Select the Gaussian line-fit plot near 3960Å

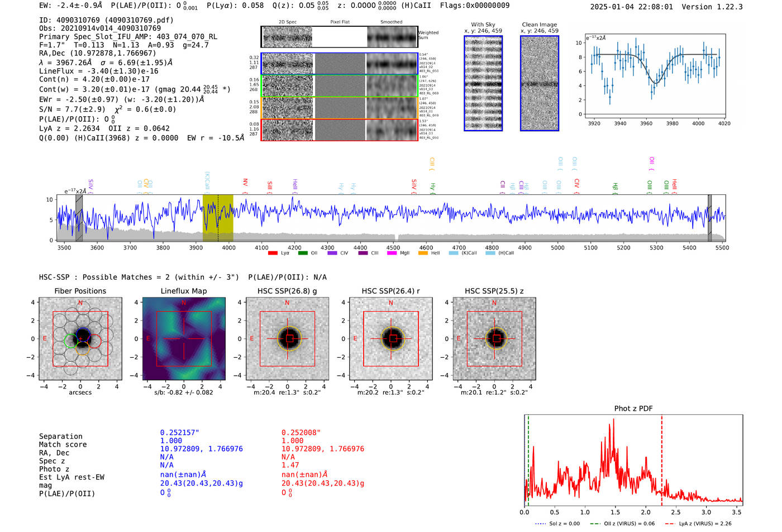(655, 75)
